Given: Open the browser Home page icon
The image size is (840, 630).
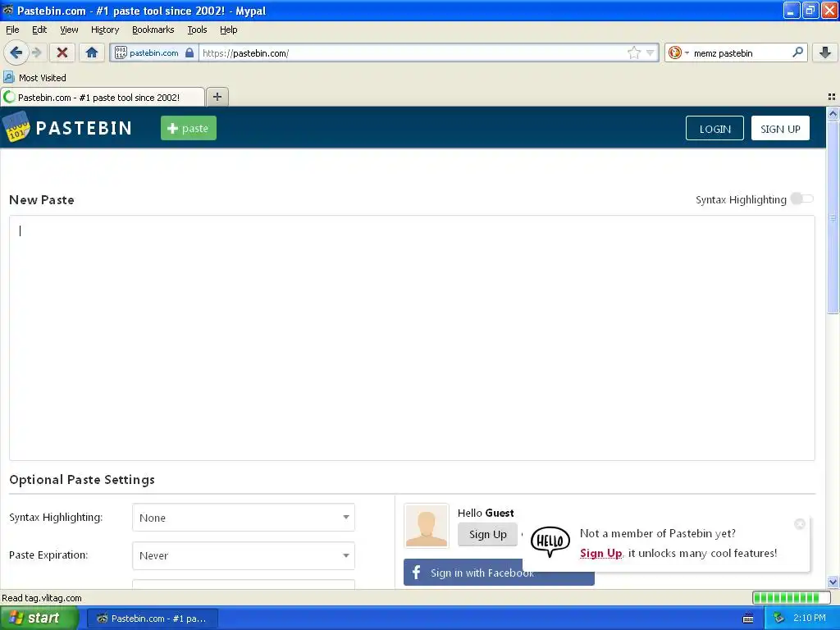Looking at the screenshot, I should pos(92,52).
